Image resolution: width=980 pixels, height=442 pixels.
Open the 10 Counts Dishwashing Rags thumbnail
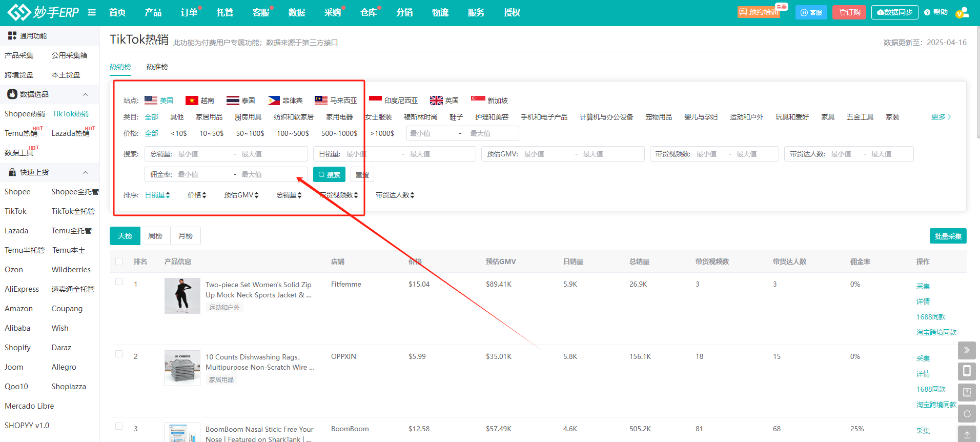pyautogui.click(x=182, y=368)
